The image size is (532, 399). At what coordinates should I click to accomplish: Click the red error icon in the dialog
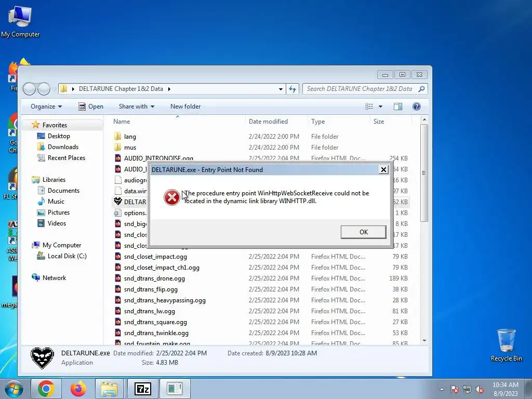pos(172,197)
